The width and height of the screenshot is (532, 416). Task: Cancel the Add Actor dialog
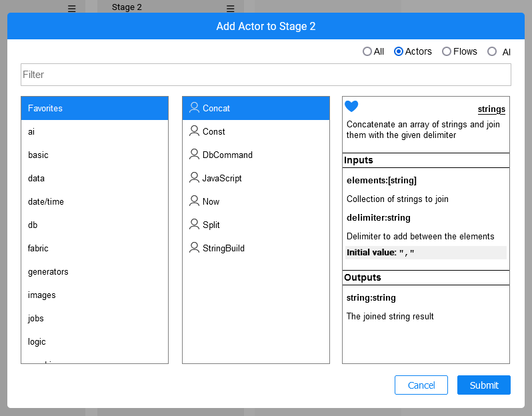click(x=421, y=385)
